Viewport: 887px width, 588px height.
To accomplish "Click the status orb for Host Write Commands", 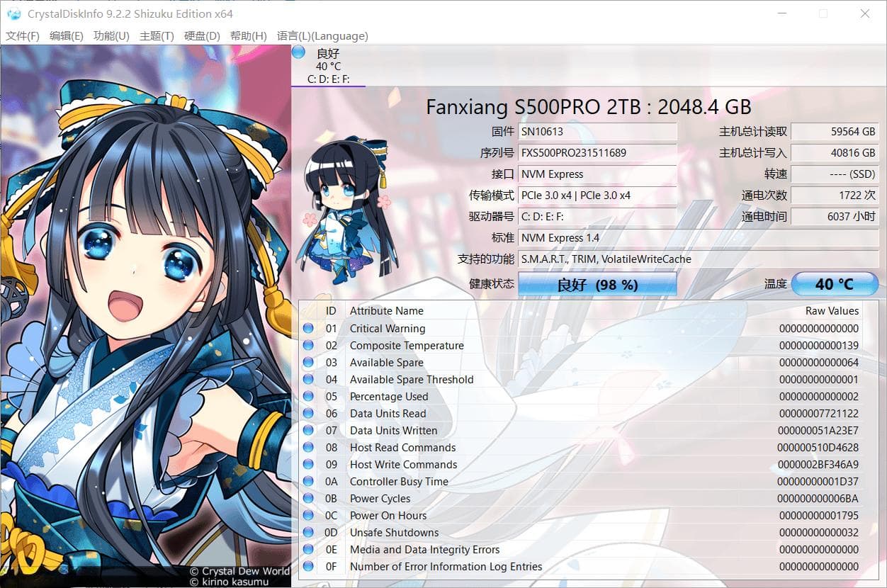I will click(x=308, y=464).
